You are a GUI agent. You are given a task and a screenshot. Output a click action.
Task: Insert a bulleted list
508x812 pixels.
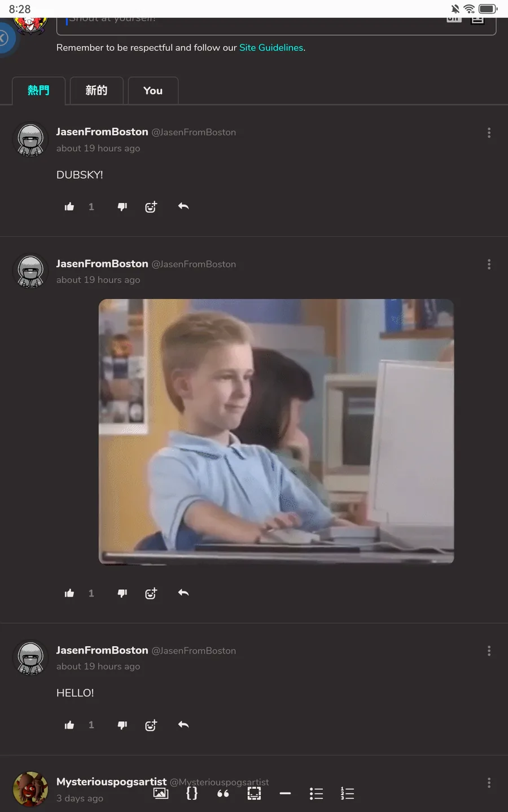[316, 794]
